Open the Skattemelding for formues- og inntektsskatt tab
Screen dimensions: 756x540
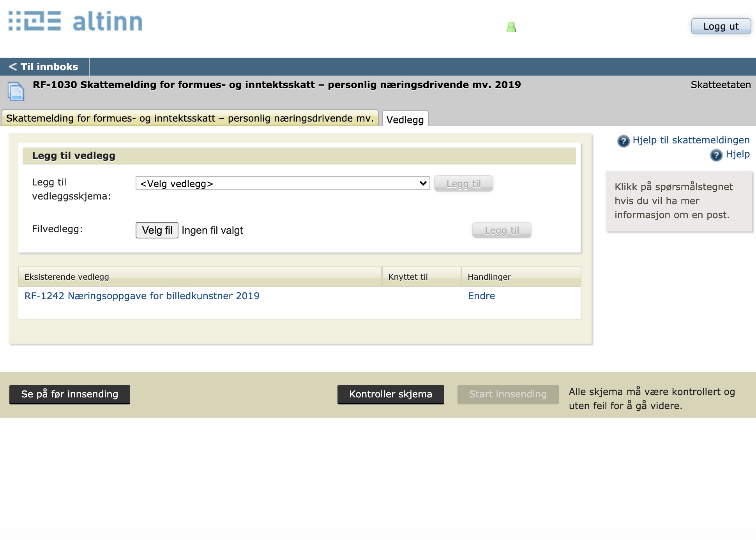[x=190, y=118]
